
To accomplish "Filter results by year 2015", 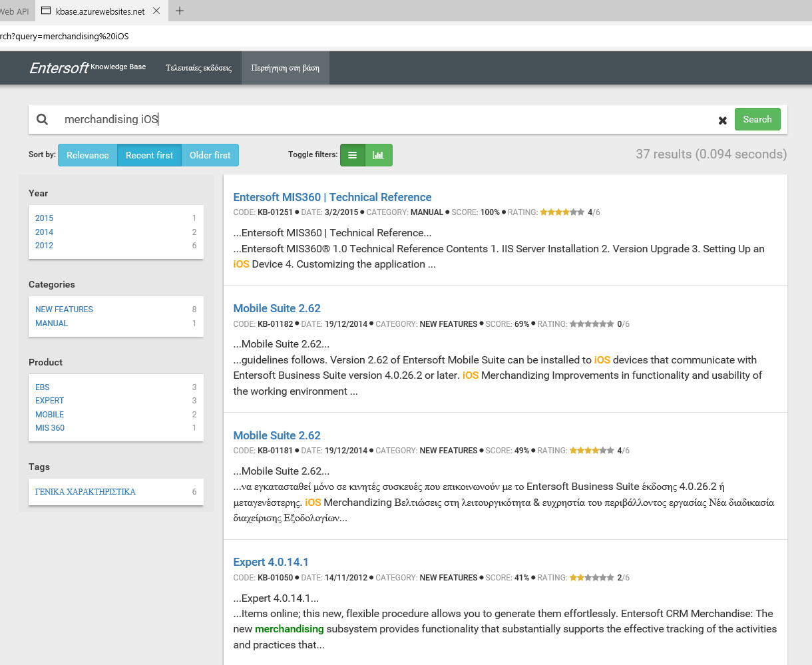I will pos(45,218).
